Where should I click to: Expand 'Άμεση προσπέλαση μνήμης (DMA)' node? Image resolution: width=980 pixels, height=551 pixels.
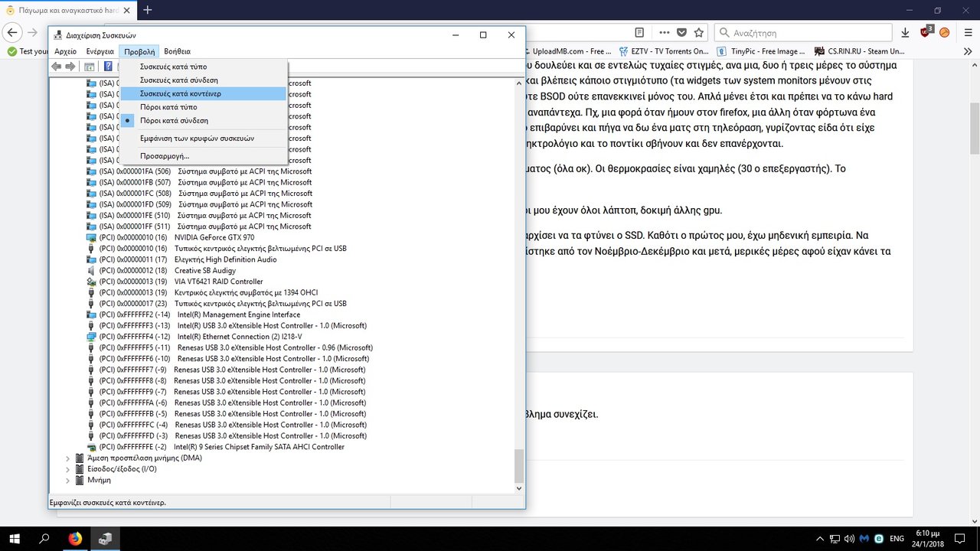[x=68, y=458]
